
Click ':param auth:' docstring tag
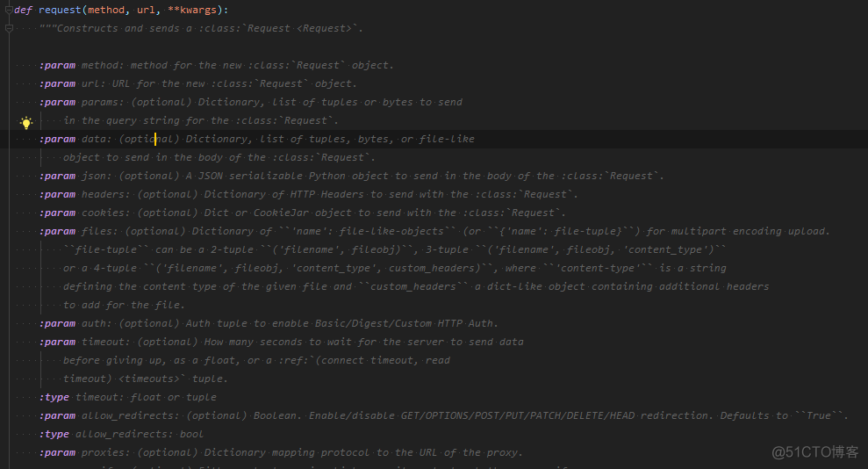tap(75, 323)
